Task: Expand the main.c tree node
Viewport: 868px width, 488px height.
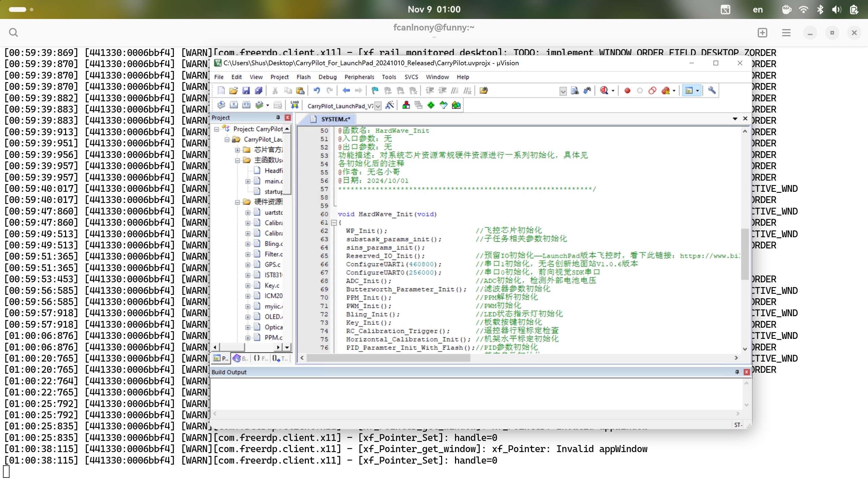Action: click(248, 181)
